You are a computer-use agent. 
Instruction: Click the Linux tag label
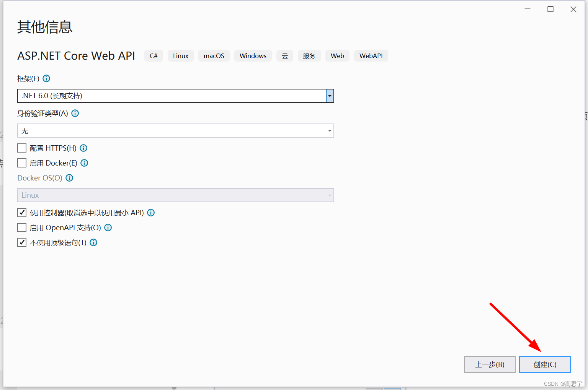[x=181, y=56]
